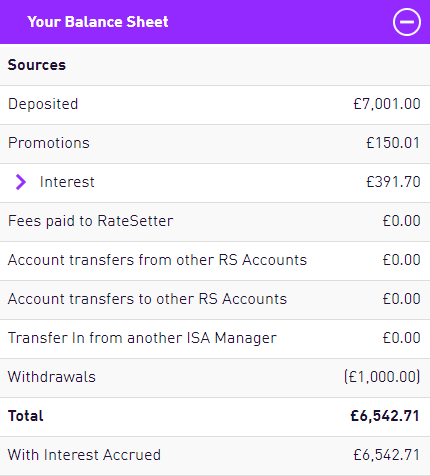Select Fees paid to RateSetter row

pos(215,221)
